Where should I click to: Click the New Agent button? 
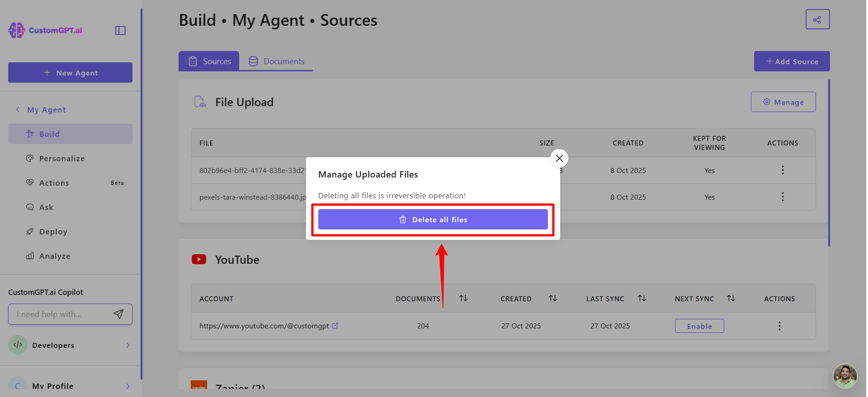(70, 72)
